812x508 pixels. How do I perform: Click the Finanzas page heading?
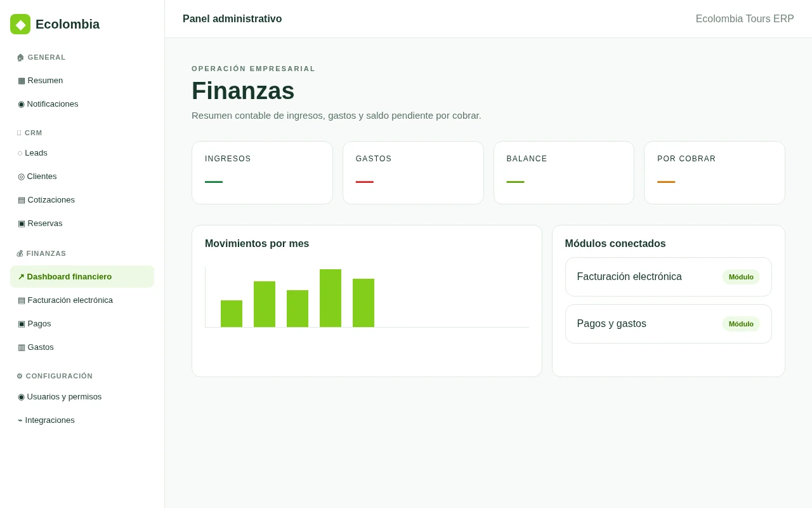point(243,91)
